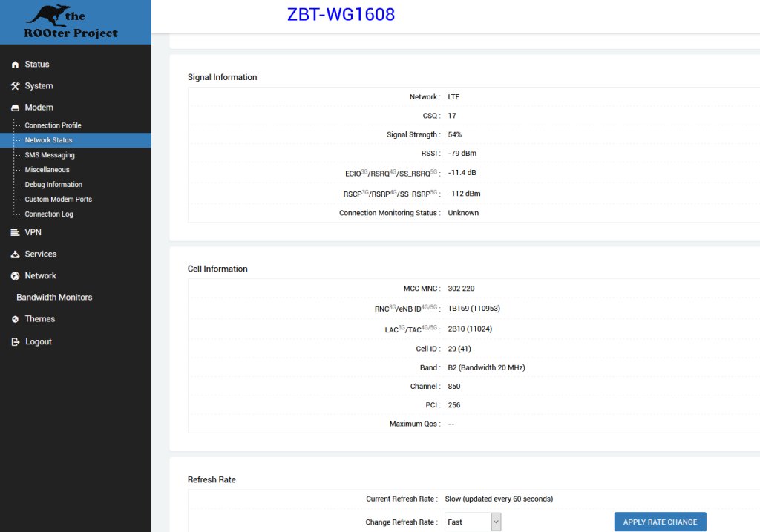This screenshot has width=760, height=532.
Task: Click the Apply Rate Change button
Action: [x=660, y=522]
